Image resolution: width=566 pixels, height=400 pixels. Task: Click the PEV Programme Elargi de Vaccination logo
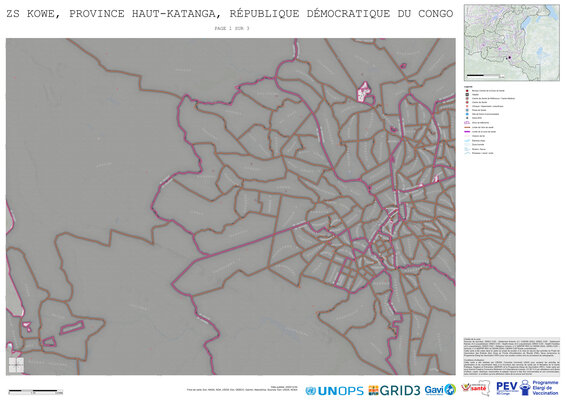(527, 388)
